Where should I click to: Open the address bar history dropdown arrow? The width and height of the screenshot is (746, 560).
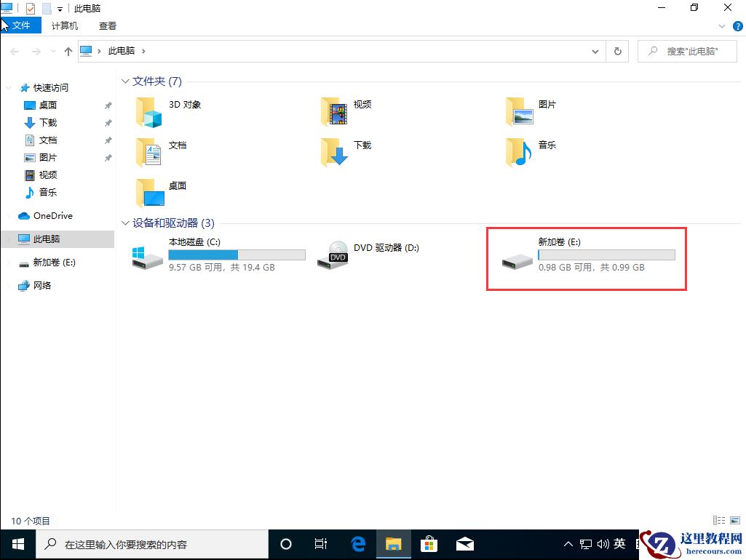pyautogui.click(x=595, y=51)
